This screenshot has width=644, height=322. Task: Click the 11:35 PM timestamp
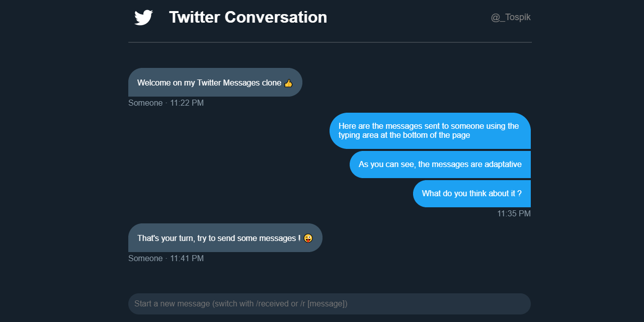pyautogui.click(x=514, y=214)
